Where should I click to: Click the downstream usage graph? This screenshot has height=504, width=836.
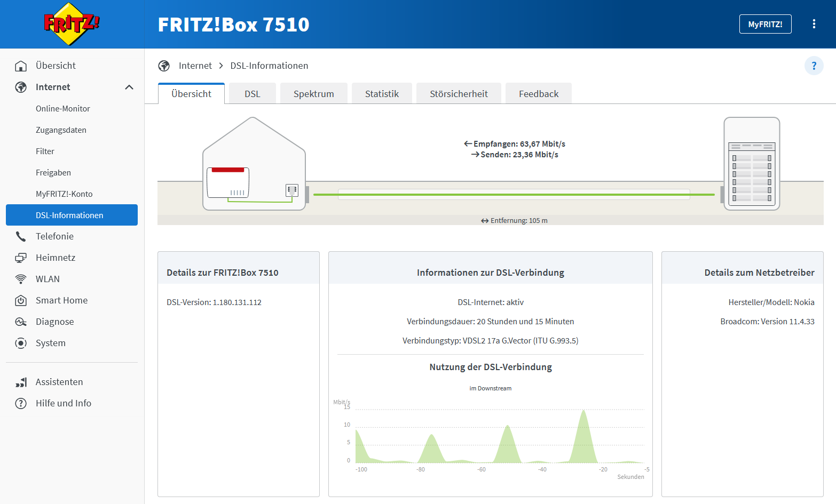(x=500, y=436)
